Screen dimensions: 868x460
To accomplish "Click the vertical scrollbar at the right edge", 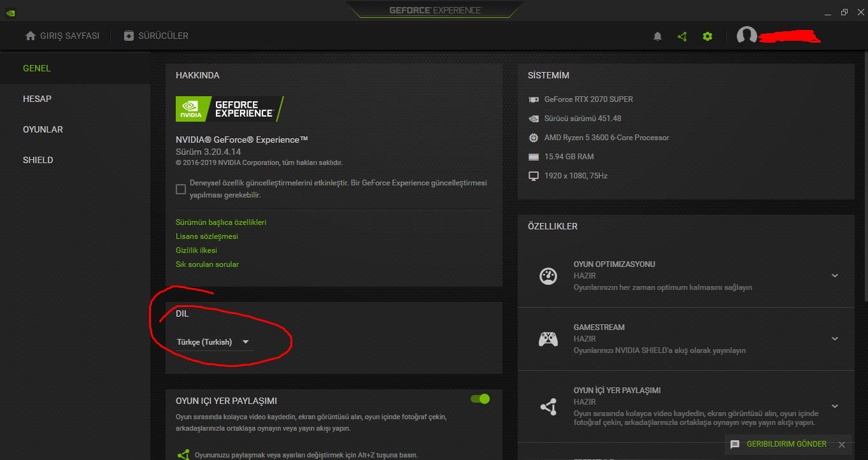I will 865,175.
